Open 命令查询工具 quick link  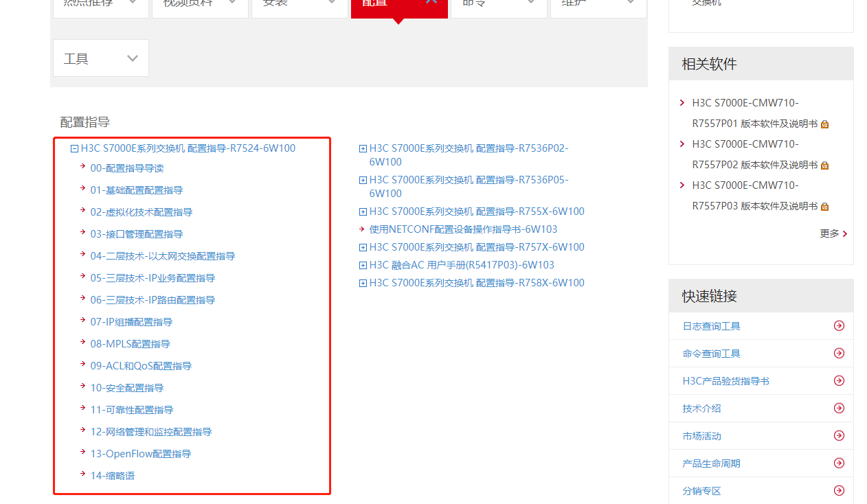(711, 354)
